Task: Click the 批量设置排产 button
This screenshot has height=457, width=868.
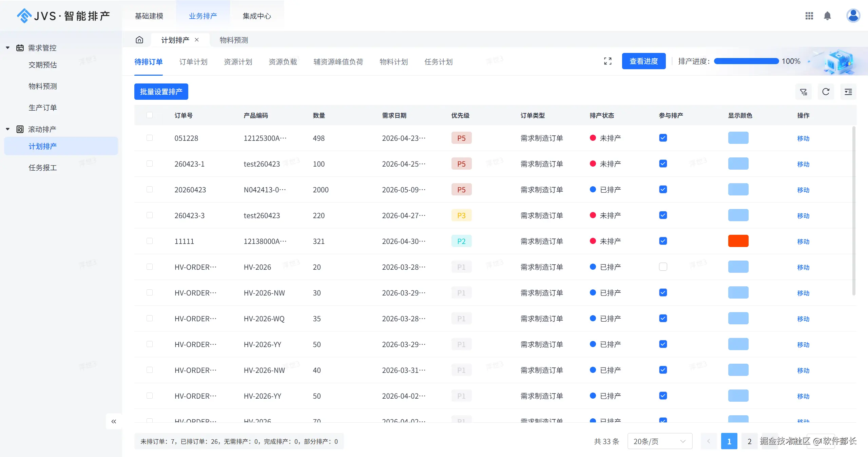Action: tap(161, 92)
